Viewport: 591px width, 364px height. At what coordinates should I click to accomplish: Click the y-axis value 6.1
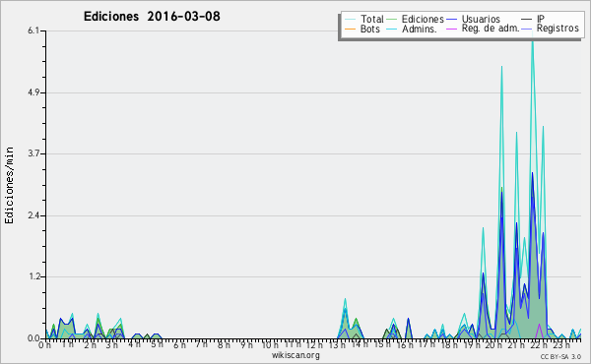pyautogui.click(x=33, y=30)
